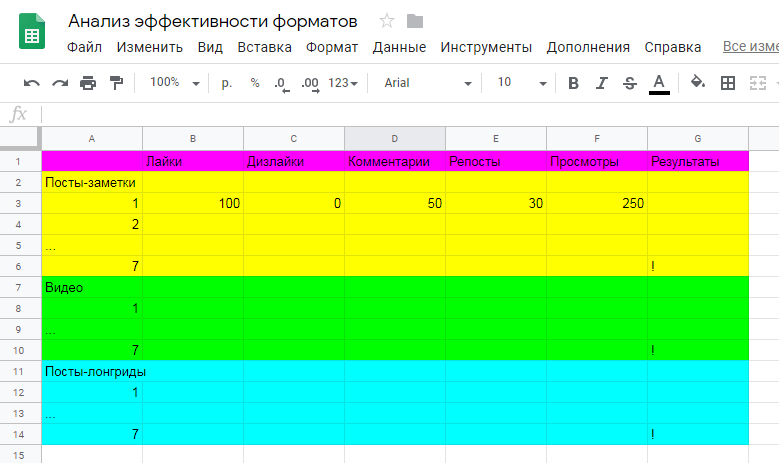779x463 pixels.
Task: Select the 'Репосты' header cell
Action: point(496,161)
